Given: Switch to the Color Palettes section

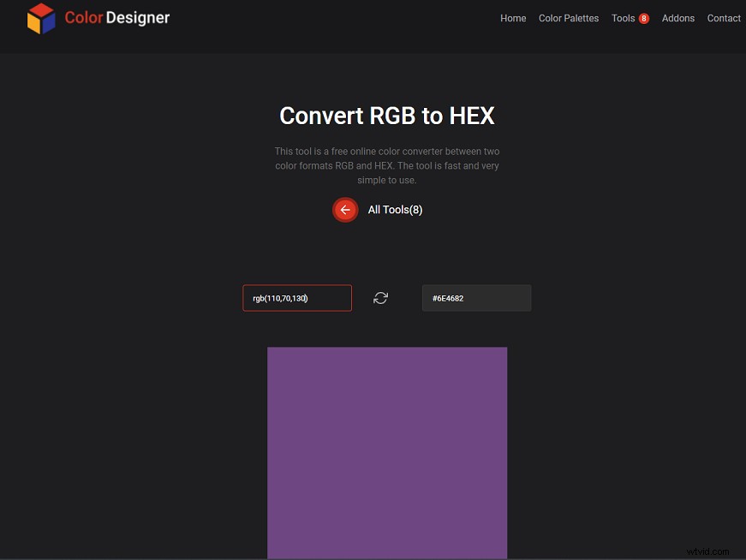Looking at the screenshot, I should (568, 18).
